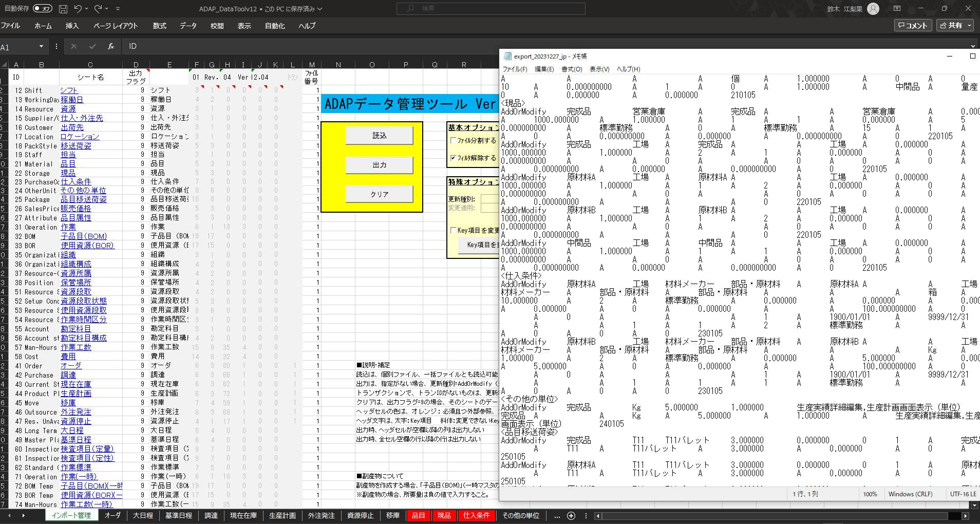Click the Cancel (X) icon in the formula bar
The height and width of the screenshot is (524, 980).
73,46
